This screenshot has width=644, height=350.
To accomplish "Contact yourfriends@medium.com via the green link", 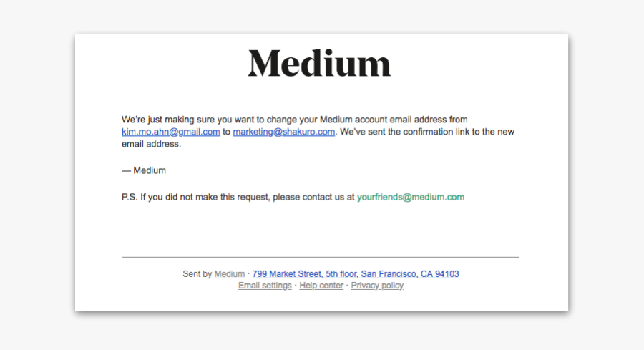I will [x=411, y=197].
